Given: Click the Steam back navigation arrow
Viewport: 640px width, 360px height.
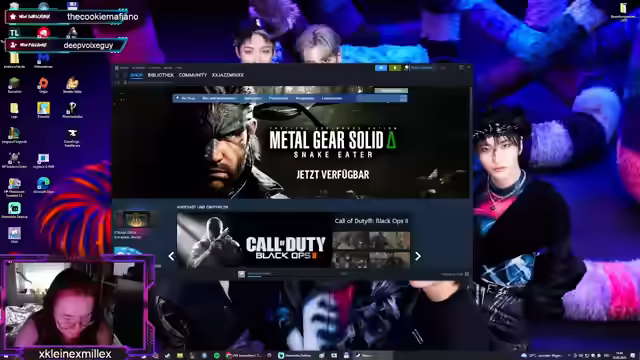Looking at the screenshot, I should point(118,75).
